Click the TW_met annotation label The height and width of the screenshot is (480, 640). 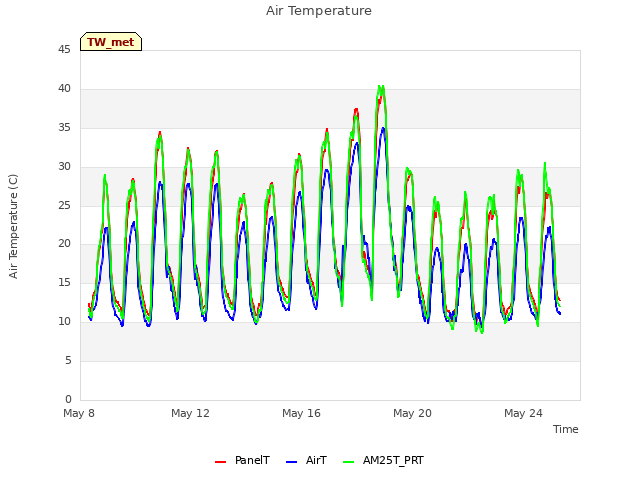[x=111, y=42]
